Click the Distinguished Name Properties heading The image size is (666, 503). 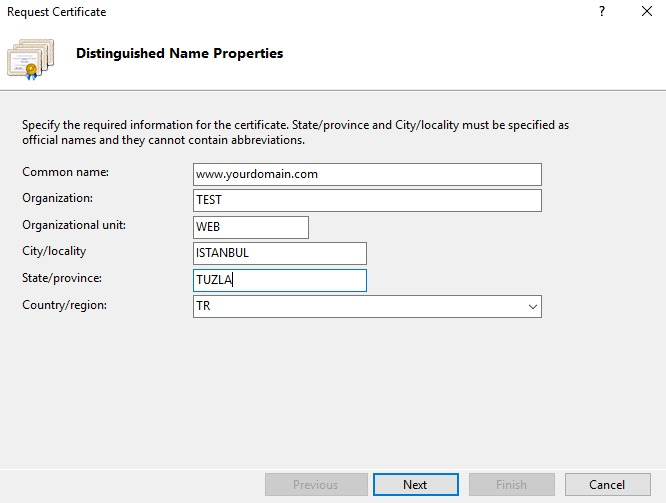(180, 54)
